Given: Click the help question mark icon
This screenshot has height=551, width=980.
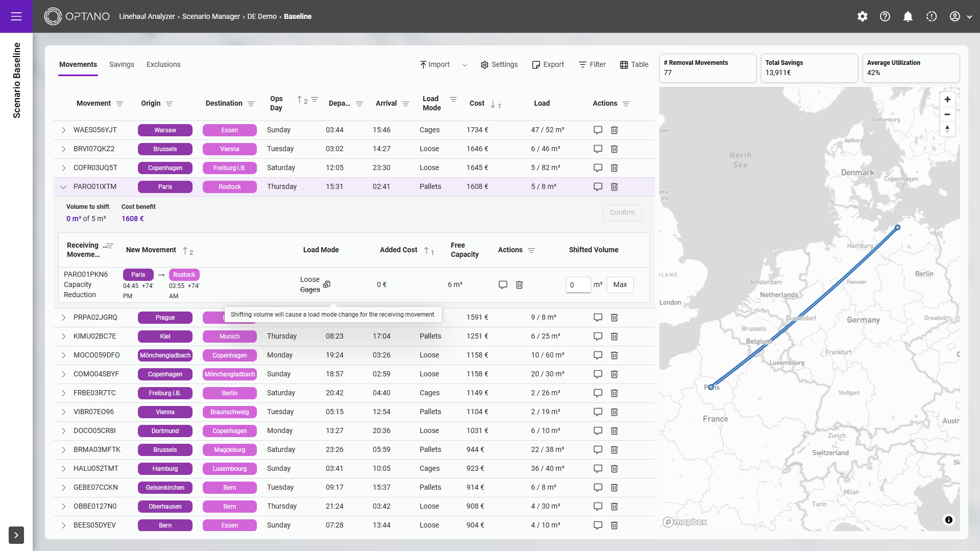Looking at the screenshot, I should 885,16.
